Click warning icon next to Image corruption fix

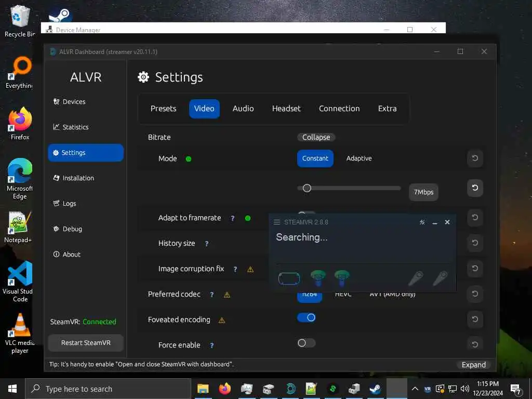(x=250, y=270)
